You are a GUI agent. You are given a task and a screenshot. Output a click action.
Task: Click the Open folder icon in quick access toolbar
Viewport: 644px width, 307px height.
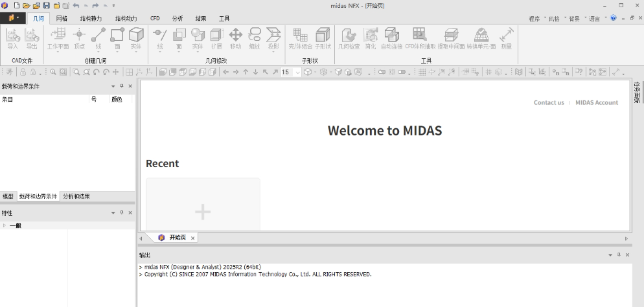(x=27, y=5)
